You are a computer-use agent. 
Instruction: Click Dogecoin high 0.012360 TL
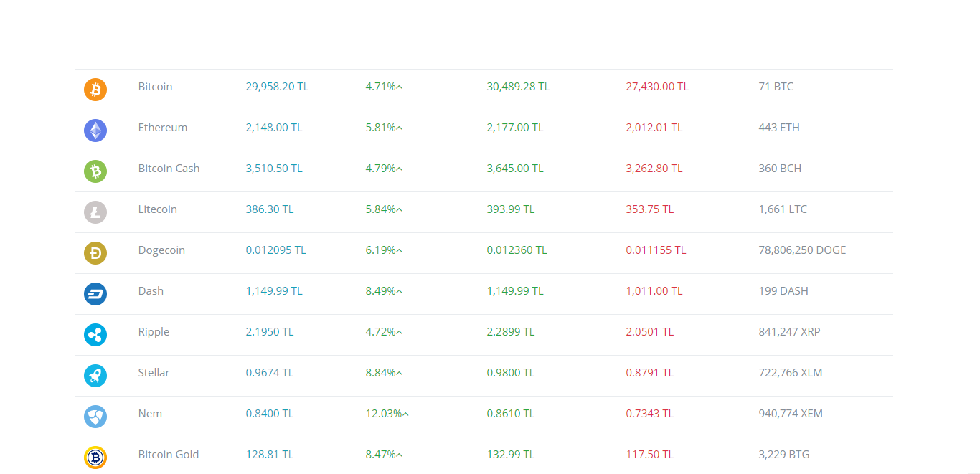pyautogui.click(x=517, y=250)
